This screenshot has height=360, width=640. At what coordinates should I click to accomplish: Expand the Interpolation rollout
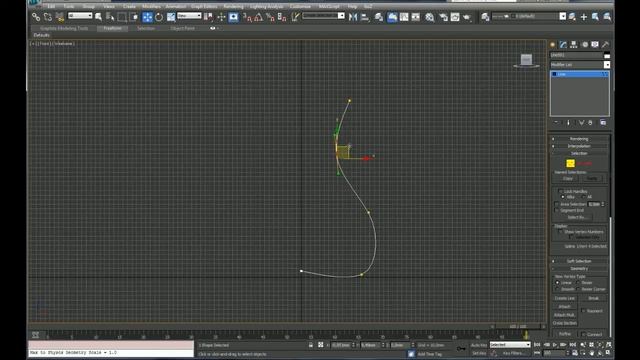coord(579,146)
